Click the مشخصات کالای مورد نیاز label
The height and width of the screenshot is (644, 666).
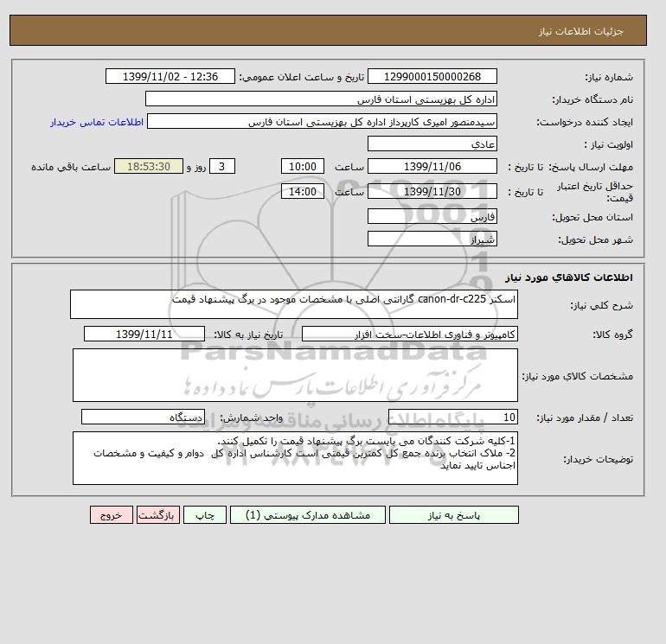coord(577,376)
